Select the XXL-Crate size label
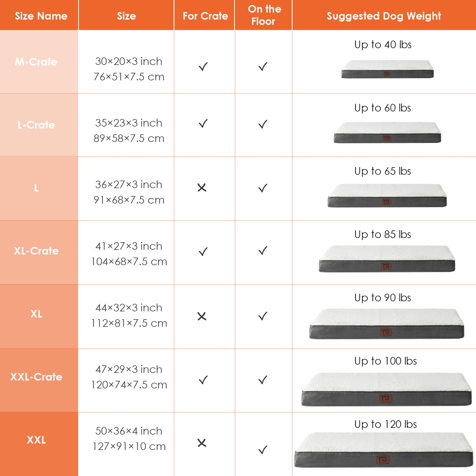 tap(36, 377)
